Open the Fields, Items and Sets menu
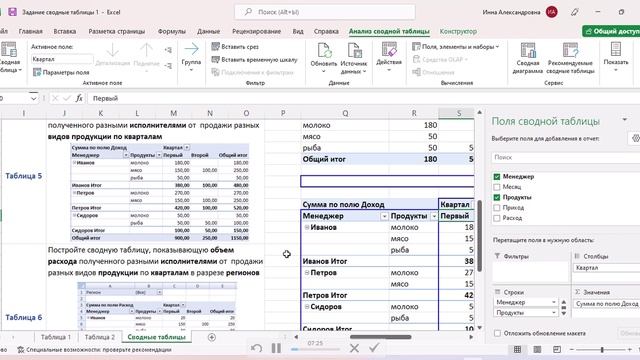Screen dimensions: 640x360 click(x=456, y=47)
